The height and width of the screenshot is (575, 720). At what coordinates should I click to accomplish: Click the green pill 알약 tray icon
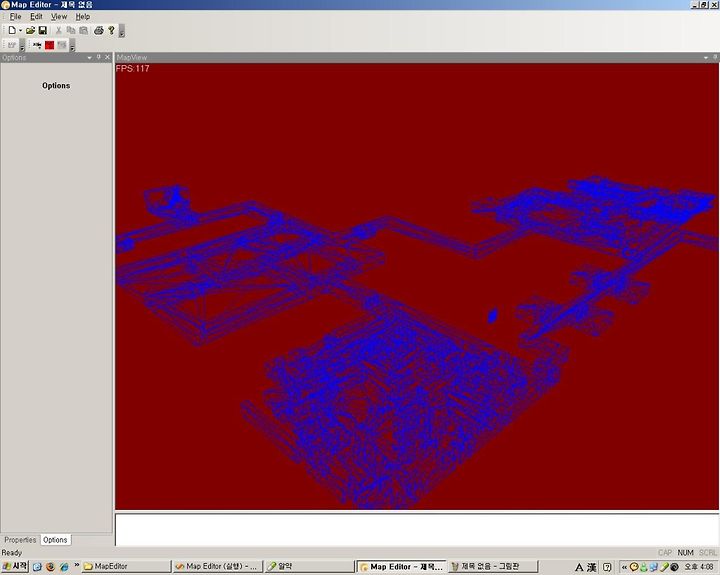(664, 567)
